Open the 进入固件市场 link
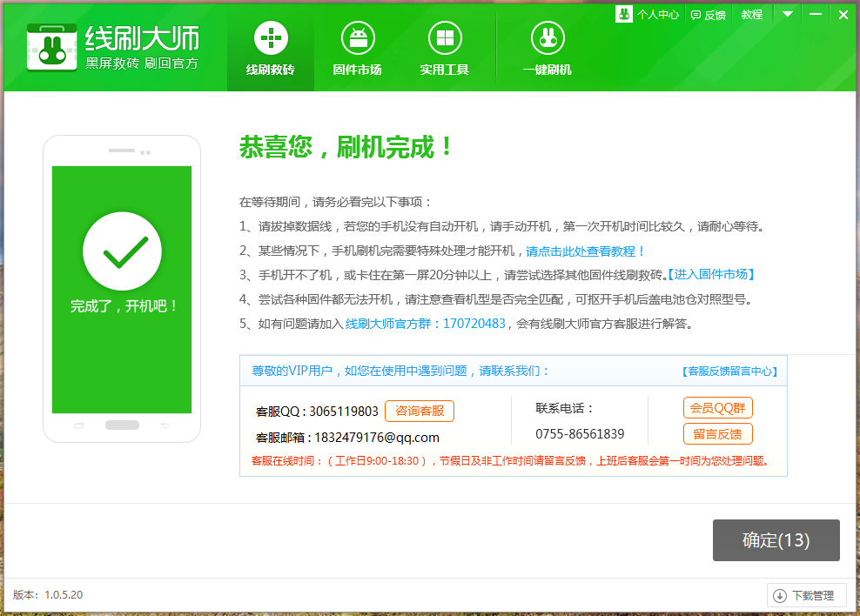860x616 pixels. 711,275
